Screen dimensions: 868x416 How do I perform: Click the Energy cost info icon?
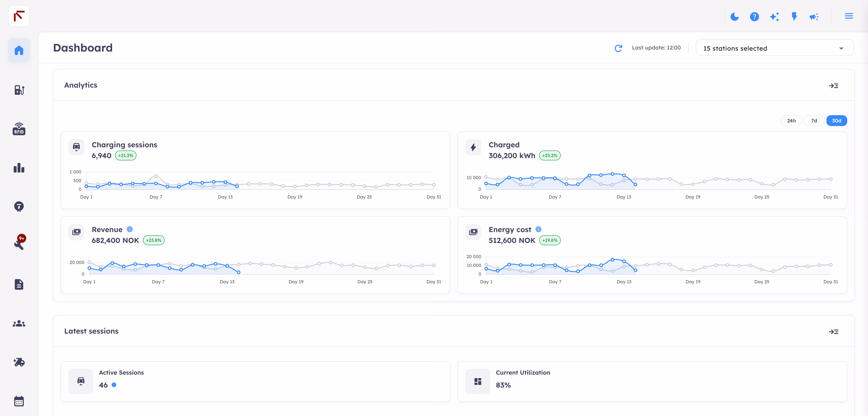tap(538, 229)
